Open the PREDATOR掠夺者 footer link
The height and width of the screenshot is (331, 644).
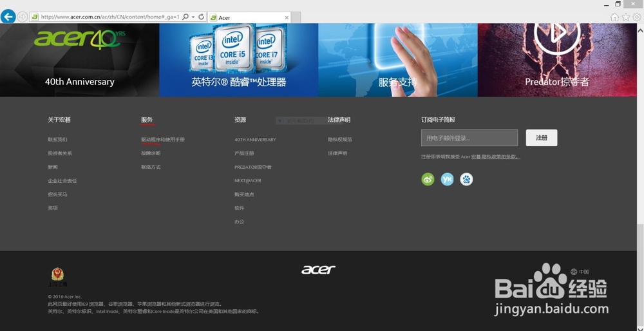pos(253,167)
